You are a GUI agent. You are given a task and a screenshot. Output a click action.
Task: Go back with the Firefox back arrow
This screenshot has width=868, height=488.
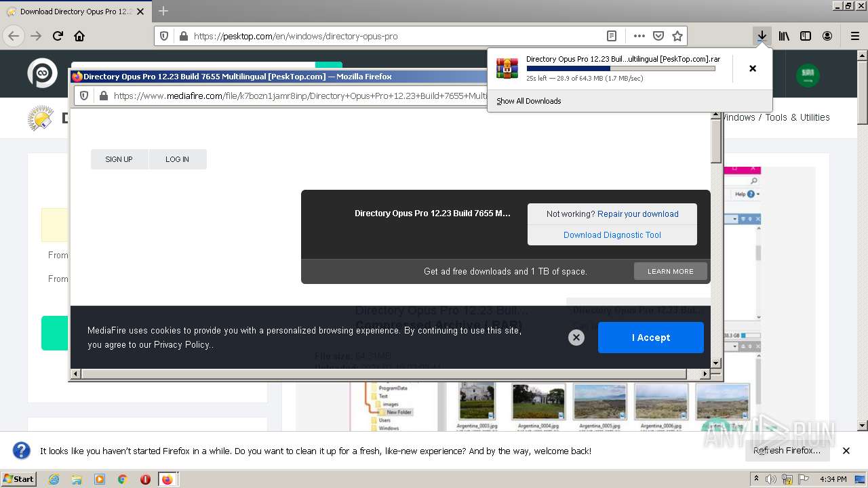(x=14, y=36)
